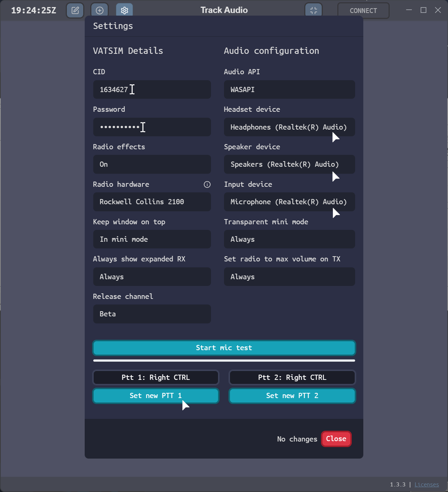Open the Audio API dropdown
The height and width of the screenshot is (492, 448).
[289, 89]
